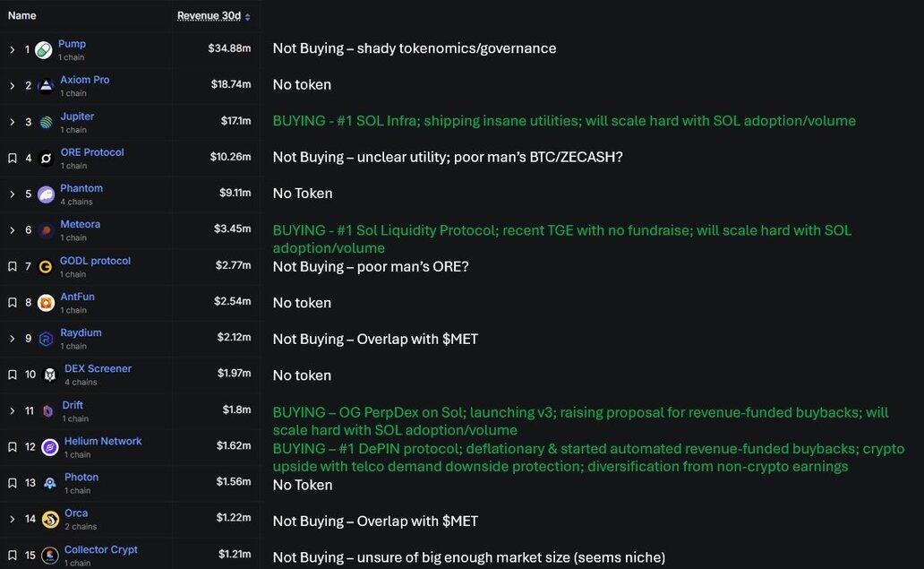Toggle bookmark for ORE Protocol
The image size is (924, 569).
coord(13,159)
